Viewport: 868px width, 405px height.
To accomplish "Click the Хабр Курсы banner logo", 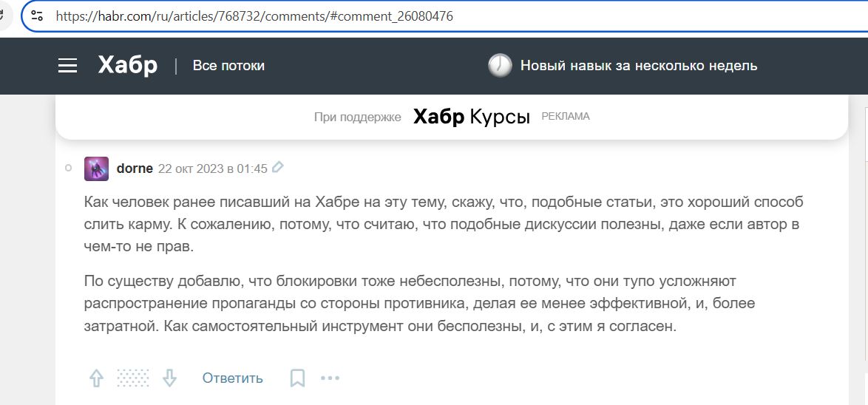I will click(x=472, y=117).
